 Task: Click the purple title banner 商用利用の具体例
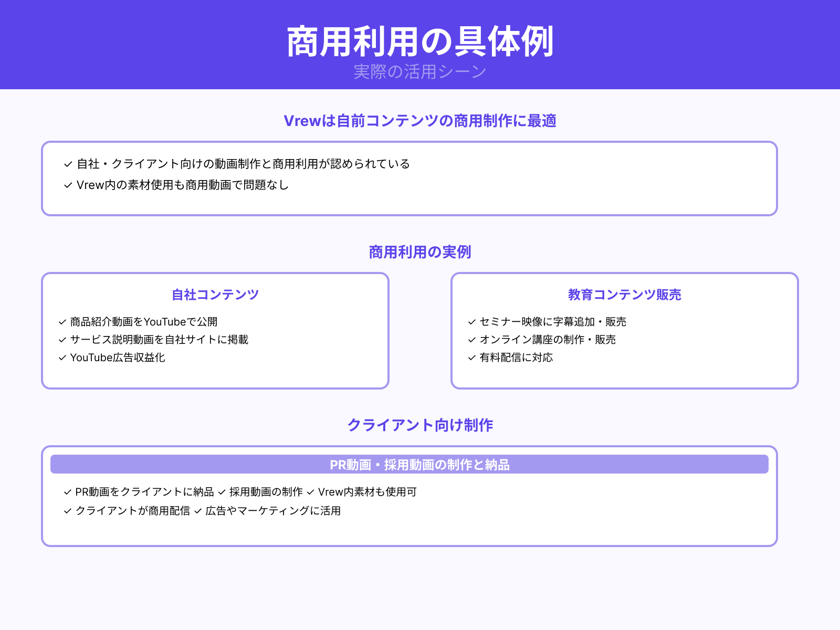420,39
